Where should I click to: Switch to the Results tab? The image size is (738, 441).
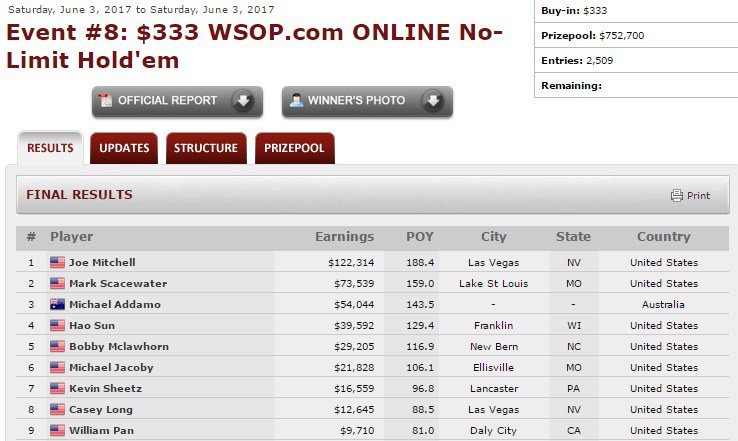click(50, 148)
